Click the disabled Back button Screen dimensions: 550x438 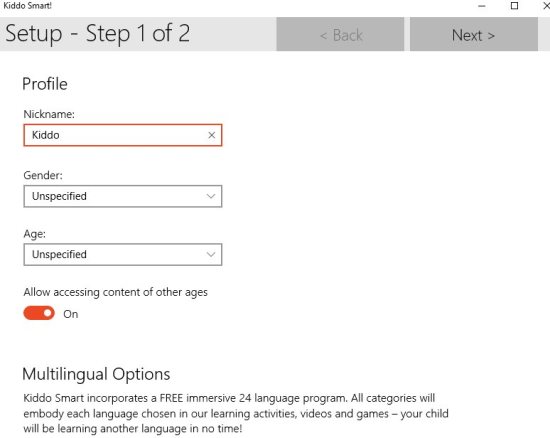point(340,34)
